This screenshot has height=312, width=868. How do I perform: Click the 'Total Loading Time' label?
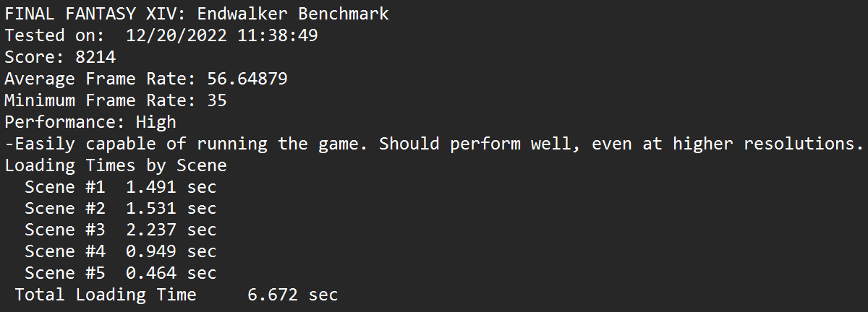click(106, 295)
